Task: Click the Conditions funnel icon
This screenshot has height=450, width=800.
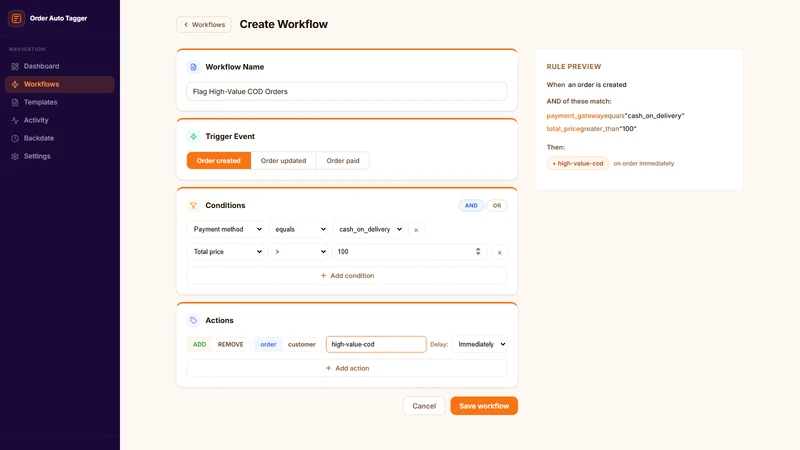Action: pos(193,206)
